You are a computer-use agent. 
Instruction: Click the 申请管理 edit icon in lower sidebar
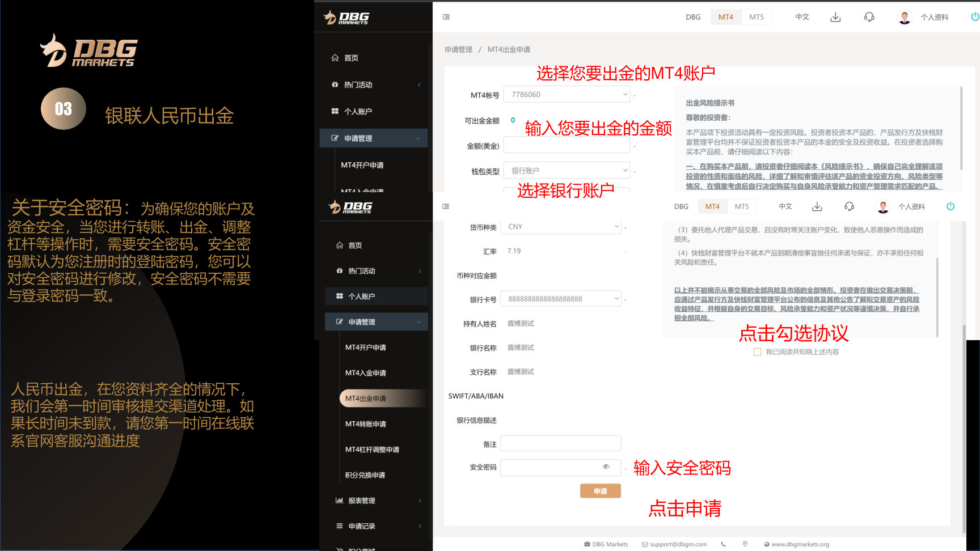339,321
